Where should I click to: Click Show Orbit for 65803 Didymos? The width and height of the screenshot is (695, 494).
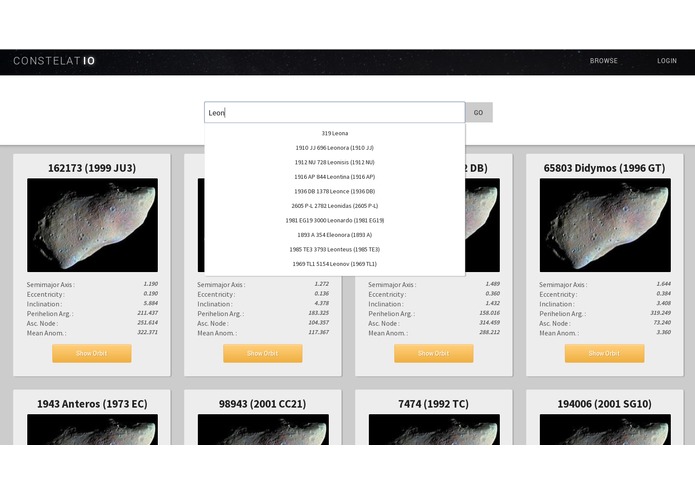tap(605, 354)
